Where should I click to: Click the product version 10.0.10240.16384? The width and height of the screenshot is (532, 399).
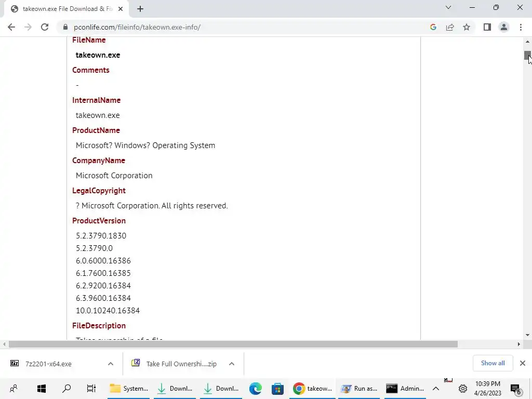(108, 311)
